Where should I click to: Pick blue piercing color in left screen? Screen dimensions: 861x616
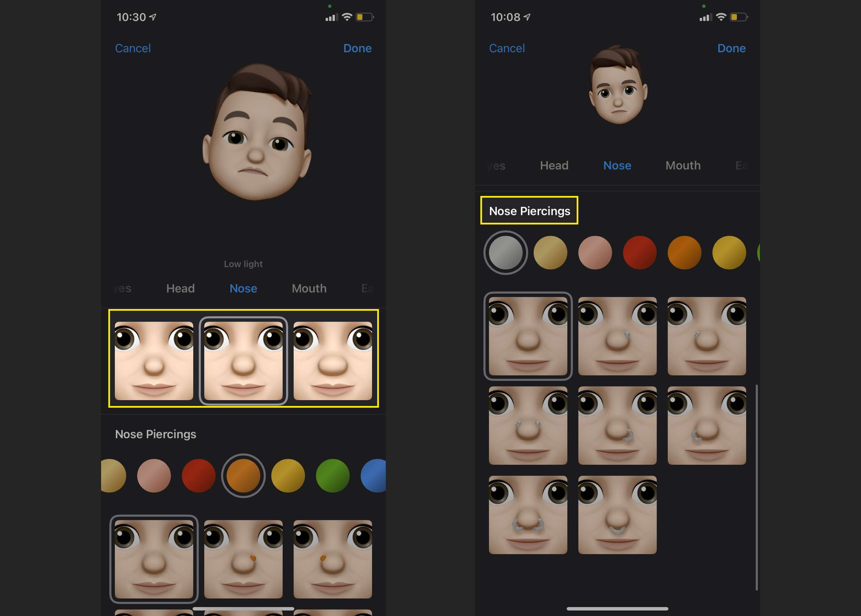[373, 476]
